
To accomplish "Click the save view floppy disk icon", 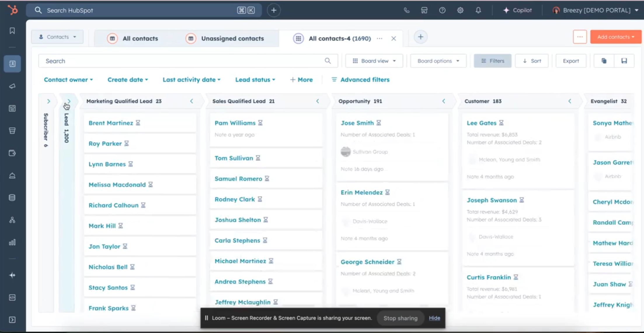I will (624, 61).
